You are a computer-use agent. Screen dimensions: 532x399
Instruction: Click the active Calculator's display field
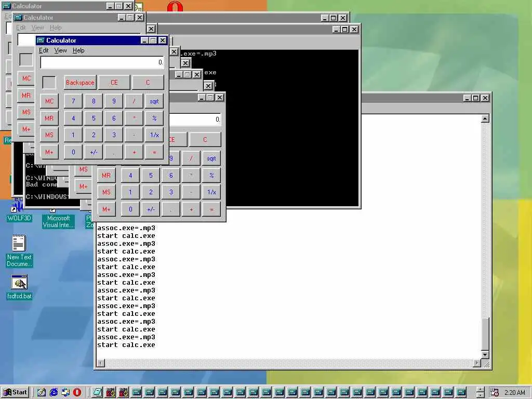(x=102, y=62)
